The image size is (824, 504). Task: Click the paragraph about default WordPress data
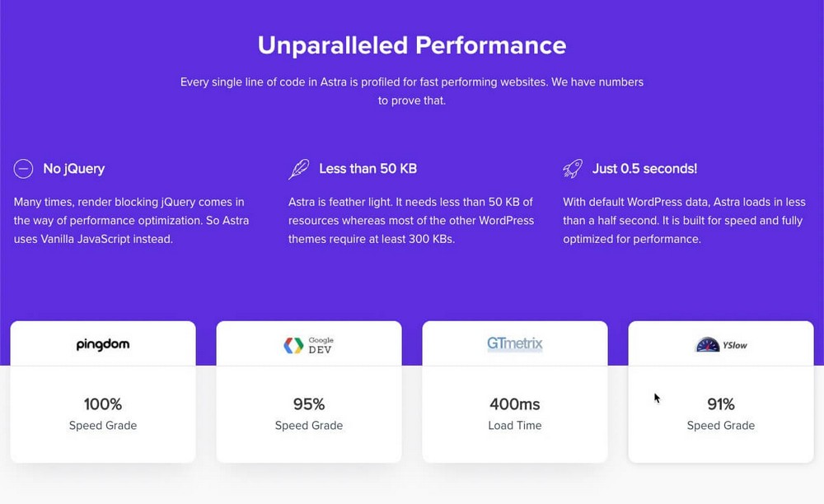click(x=684, y=221)
